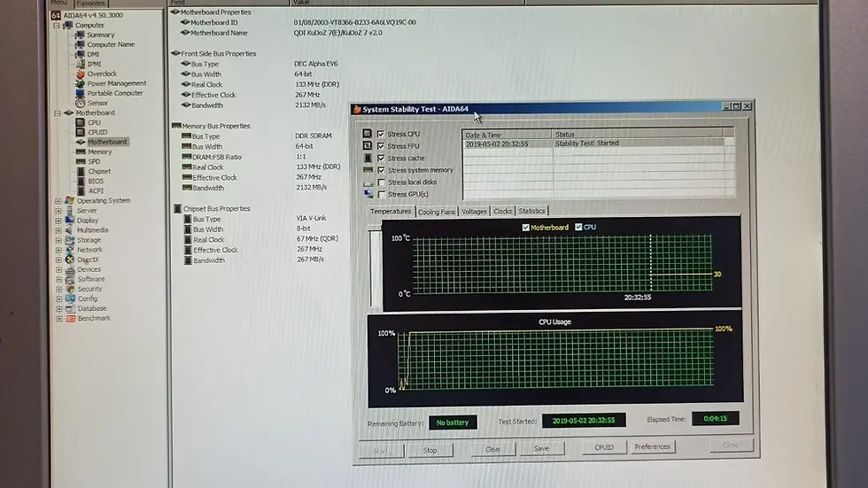
Task: Open Power Management icon entry
Action: coord(80,83)
